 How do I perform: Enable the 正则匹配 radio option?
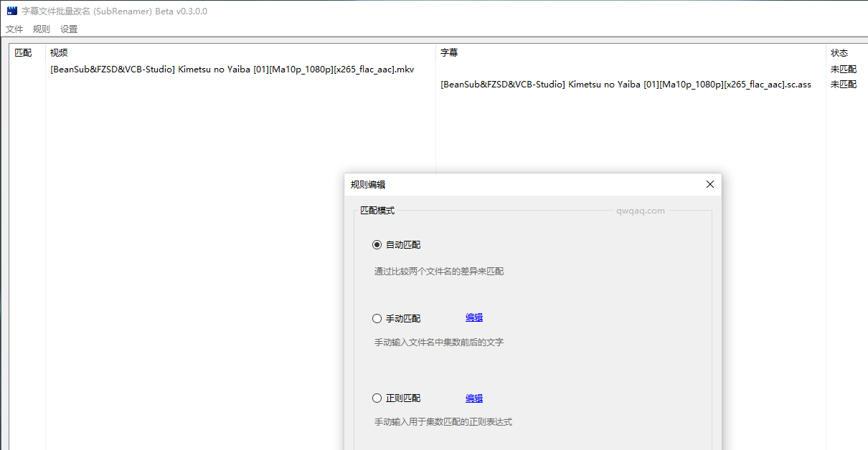pos(377,398)
